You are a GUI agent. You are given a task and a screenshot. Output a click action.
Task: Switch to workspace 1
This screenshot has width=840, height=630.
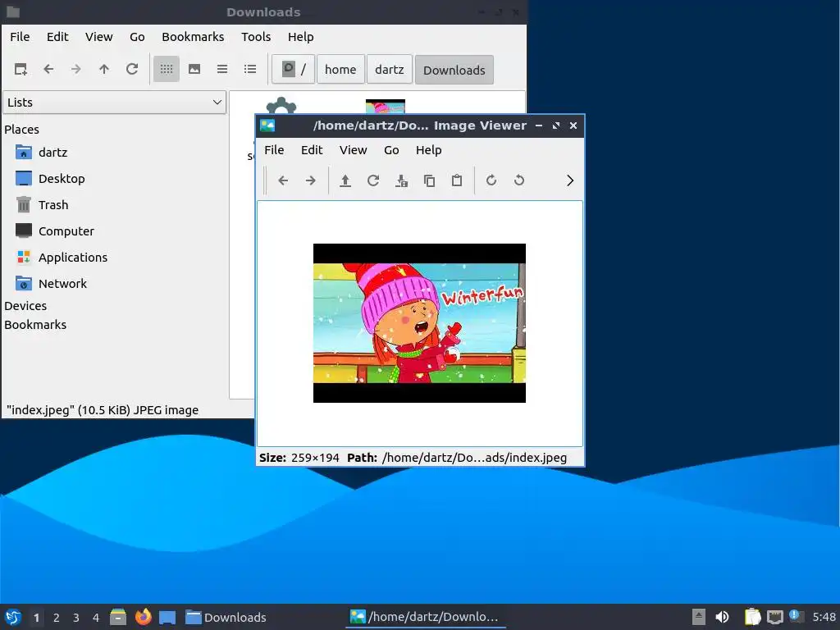click(36, 618)
